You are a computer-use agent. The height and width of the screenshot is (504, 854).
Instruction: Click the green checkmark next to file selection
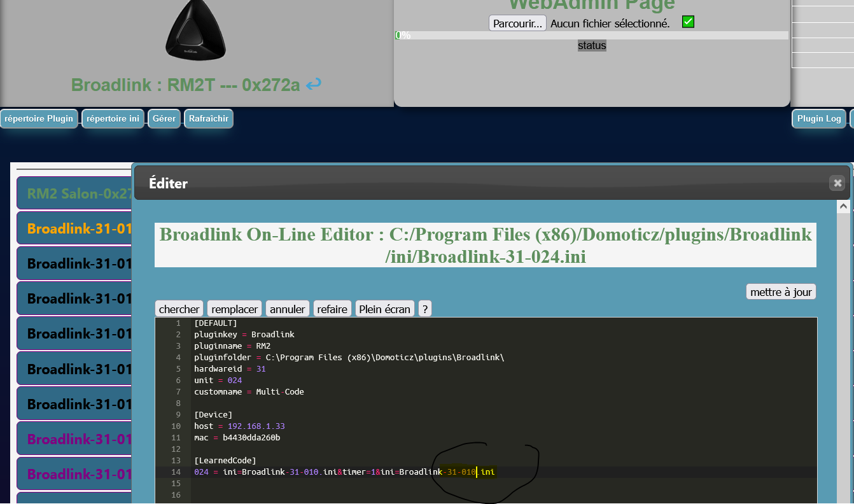(x=688, y=22)
